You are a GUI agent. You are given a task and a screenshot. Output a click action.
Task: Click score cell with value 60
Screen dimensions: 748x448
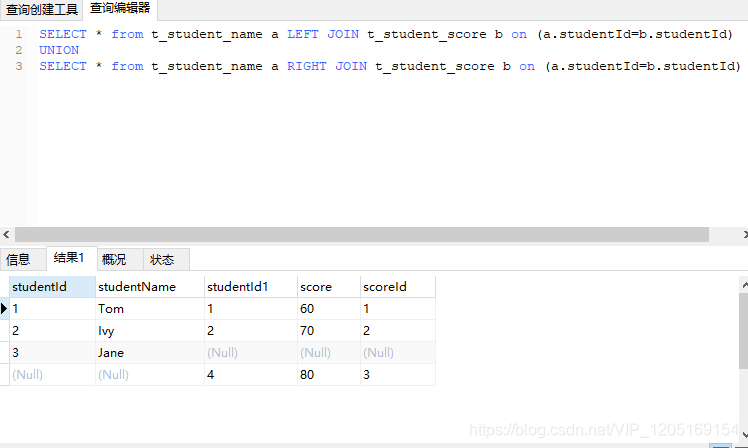tap(329, 309)
